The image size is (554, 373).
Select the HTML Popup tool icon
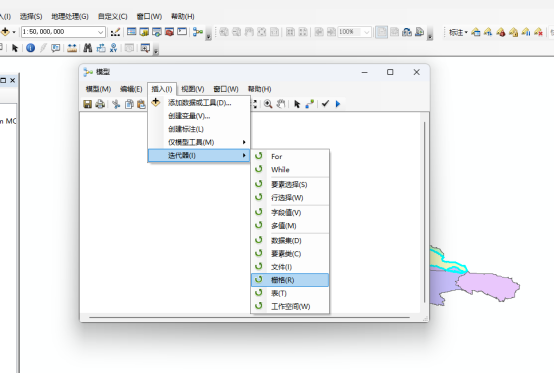click(x=55, y=48)
